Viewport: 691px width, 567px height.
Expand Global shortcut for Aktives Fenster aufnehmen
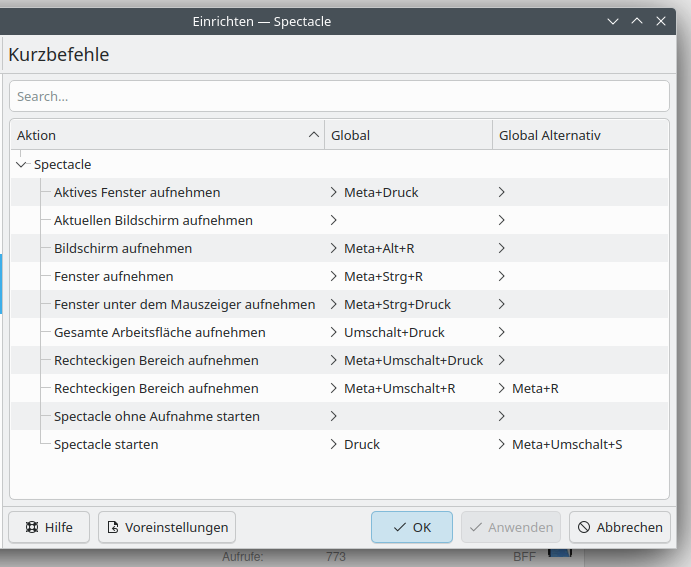(334, 192)
